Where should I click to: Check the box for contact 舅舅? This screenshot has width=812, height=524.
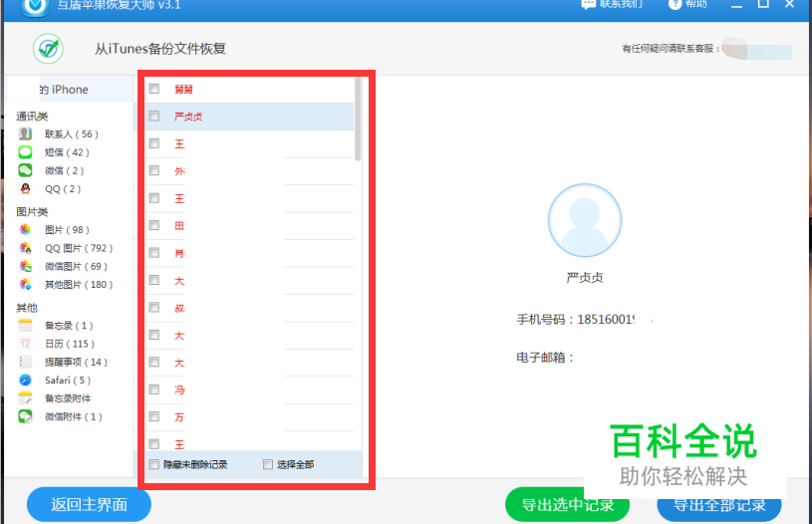pos(153,89)
